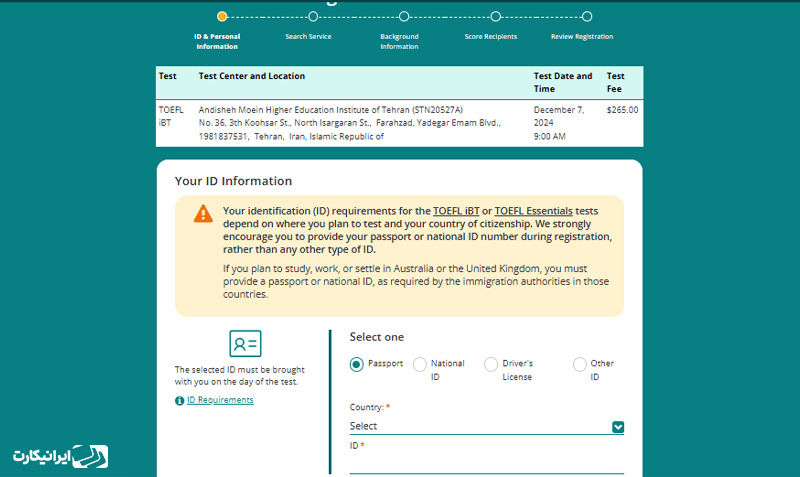
Task: Go to Search Service step label
Action: coord(308,36)
